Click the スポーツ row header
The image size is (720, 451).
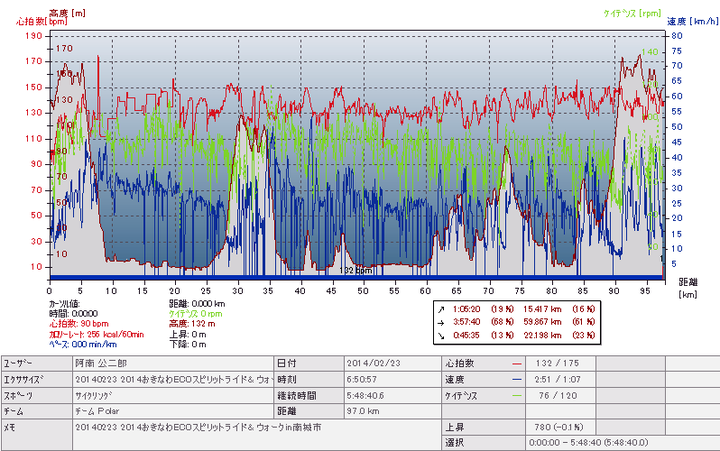(37, 395)
